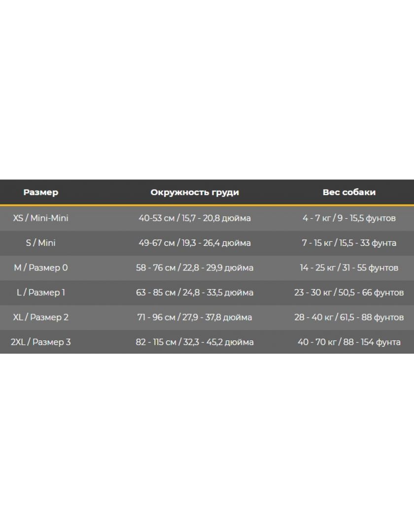Click chest girth 71 - 96 см cell

(195, 317)
